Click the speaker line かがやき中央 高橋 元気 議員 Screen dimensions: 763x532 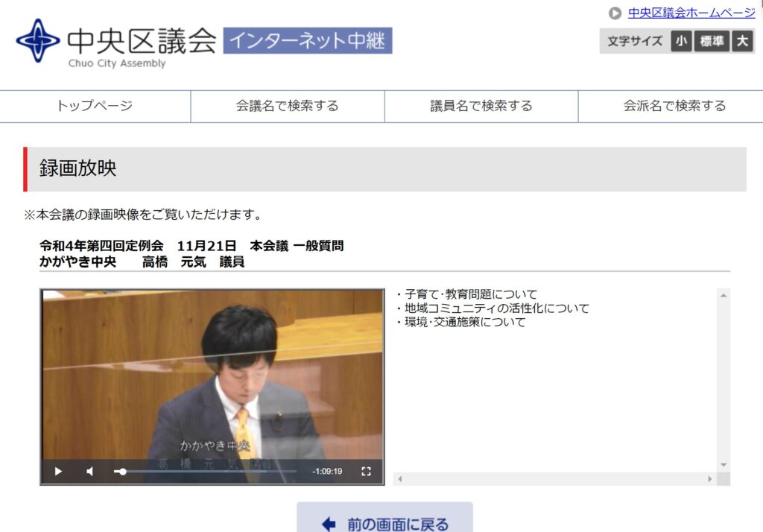[142, 262]
